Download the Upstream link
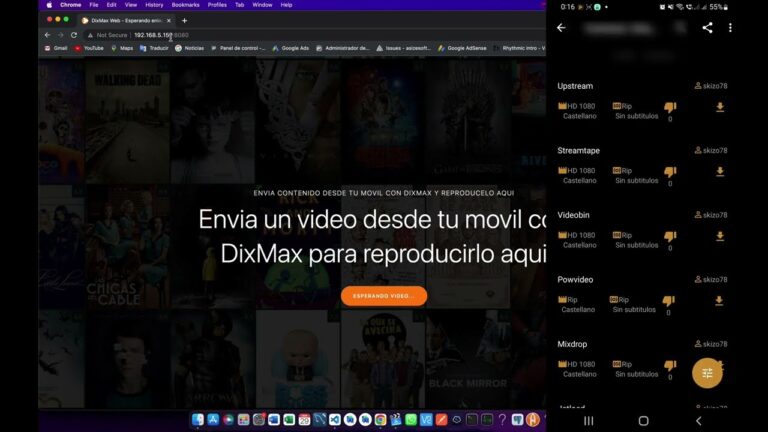Viewport: 768px width, 432px height. 720,107
